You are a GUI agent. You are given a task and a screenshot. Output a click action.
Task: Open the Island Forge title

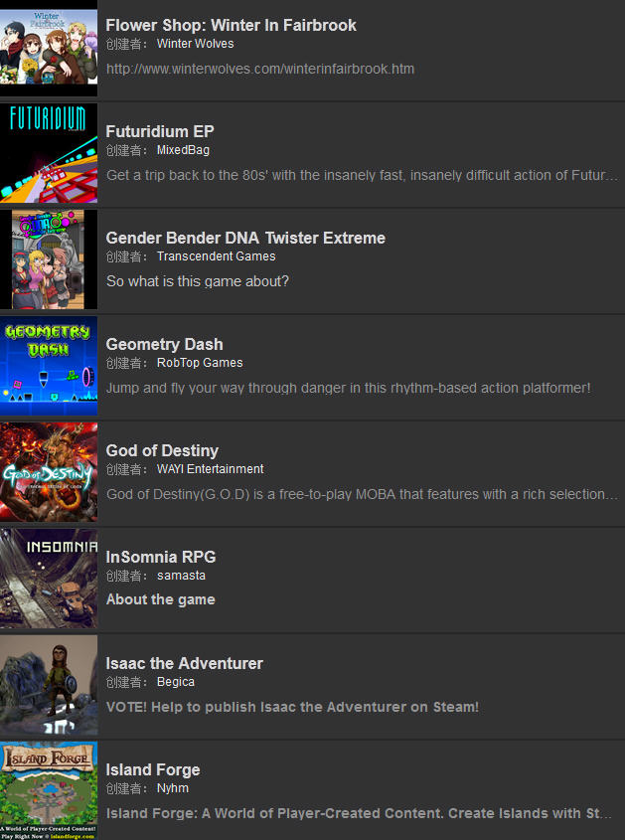point(153,769)
